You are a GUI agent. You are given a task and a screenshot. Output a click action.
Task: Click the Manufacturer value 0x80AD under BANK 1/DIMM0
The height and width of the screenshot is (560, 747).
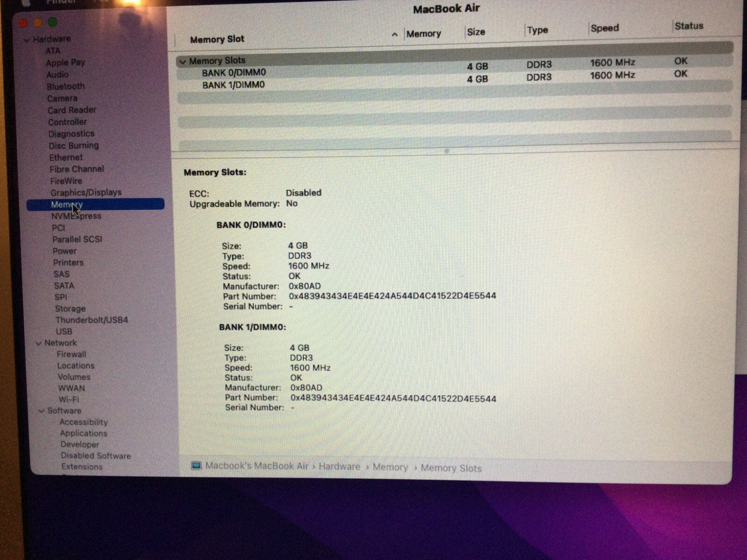[306, 388]
